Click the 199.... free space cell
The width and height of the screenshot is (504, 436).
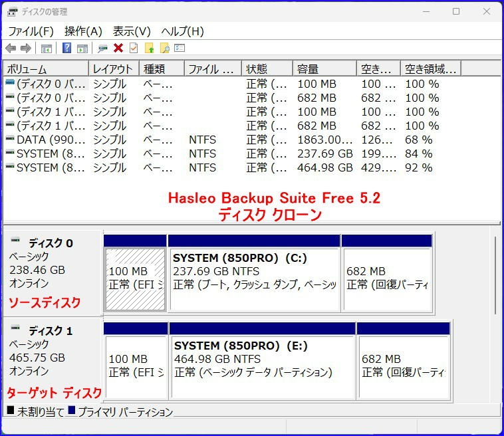(x=378, y=154)
